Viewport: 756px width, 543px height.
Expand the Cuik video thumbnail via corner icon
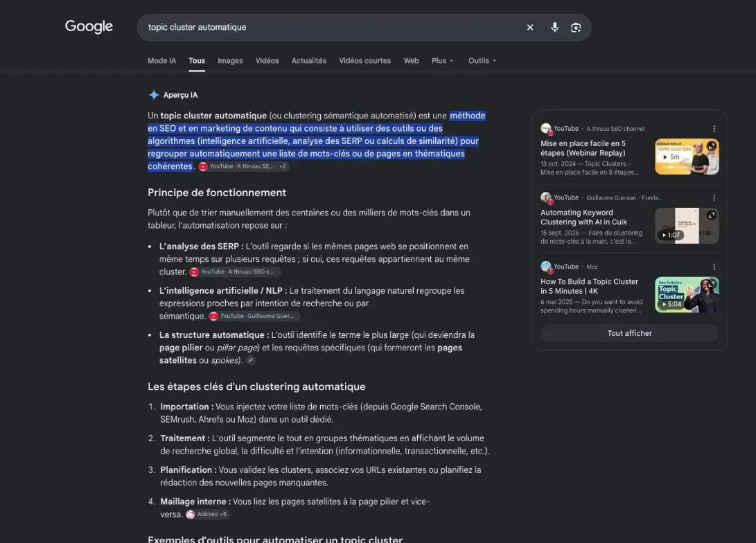click(x=712, y=215)
